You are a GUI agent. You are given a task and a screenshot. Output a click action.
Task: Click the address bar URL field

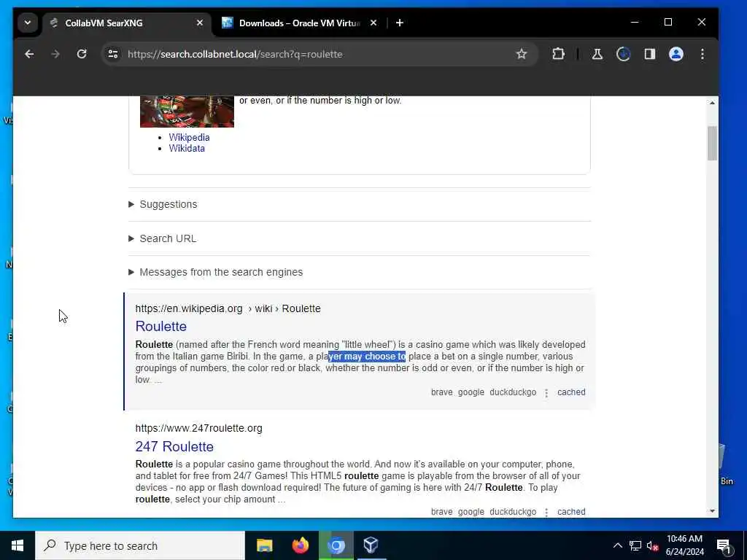(x=320, y=54)
